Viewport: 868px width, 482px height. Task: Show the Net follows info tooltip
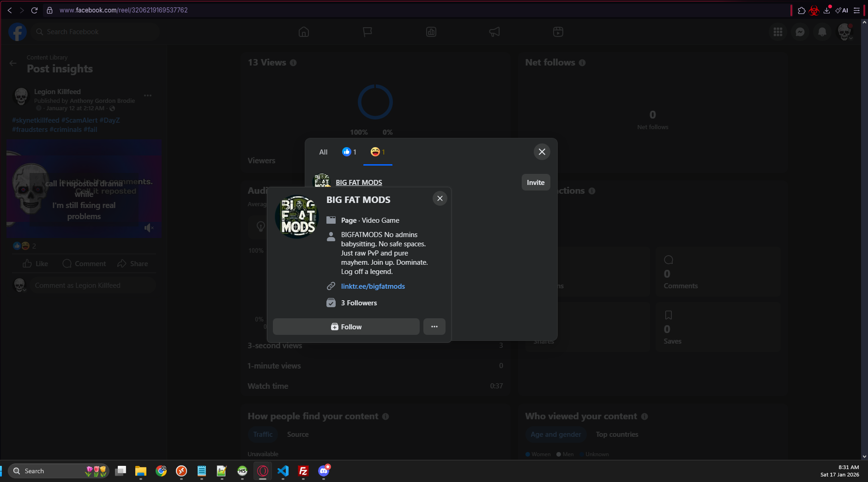click(x=582, y=63)
